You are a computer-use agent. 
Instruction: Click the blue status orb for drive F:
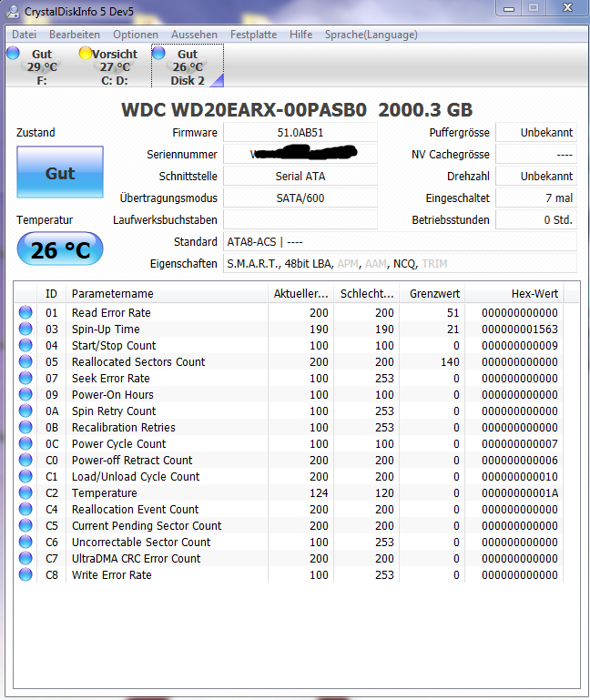13,53
